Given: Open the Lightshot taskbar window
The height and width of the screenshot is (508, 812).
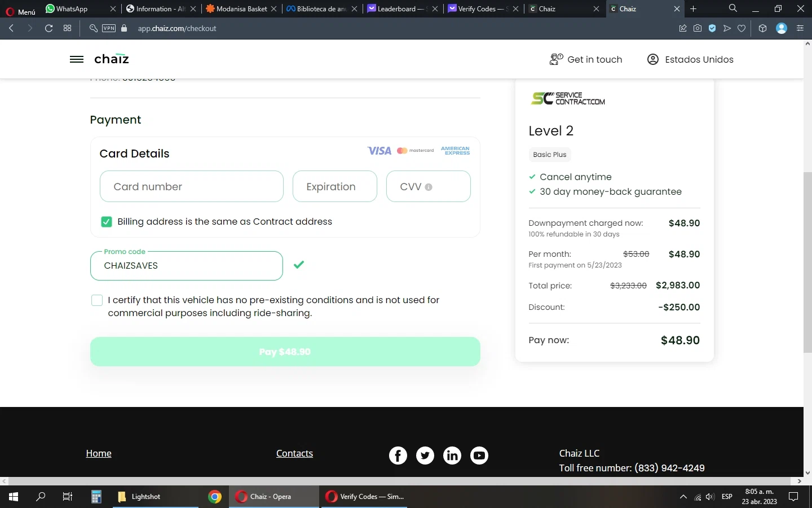Looking at the screenshot, I should [x=156, y=497].
